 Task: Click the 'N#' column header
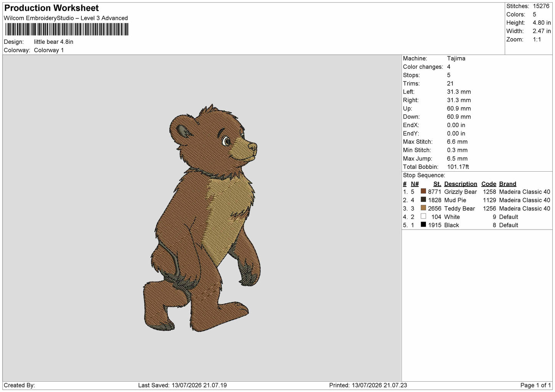pos(414,184)
